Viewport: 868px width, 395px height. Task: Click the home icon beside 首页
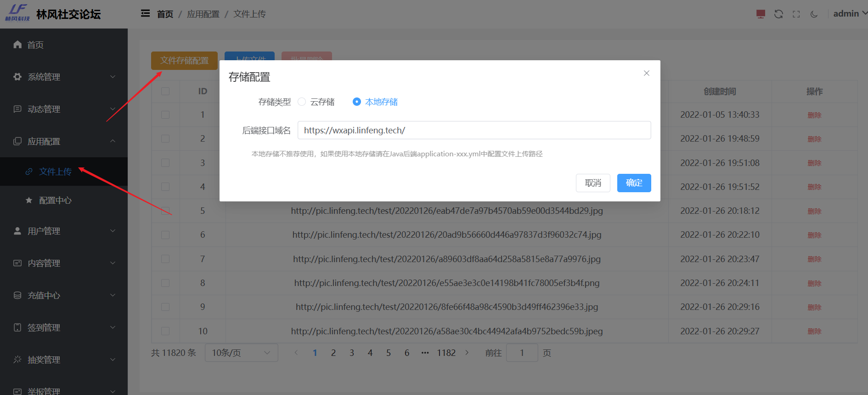coord(17,44)
